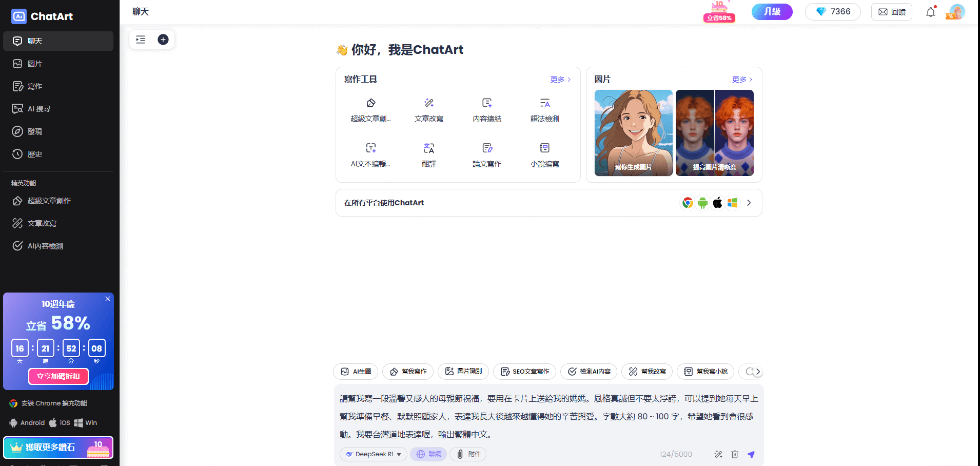The width and height of the screenshot is (980, 466).
Task: Expand 更多 in the 圖片 panel
Action: point(742,80)
